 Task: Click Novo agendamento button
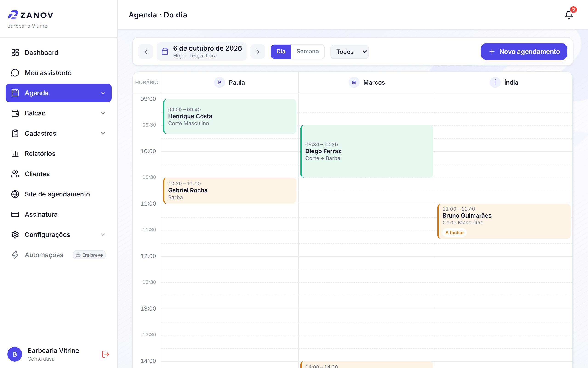tap(524, 52)
